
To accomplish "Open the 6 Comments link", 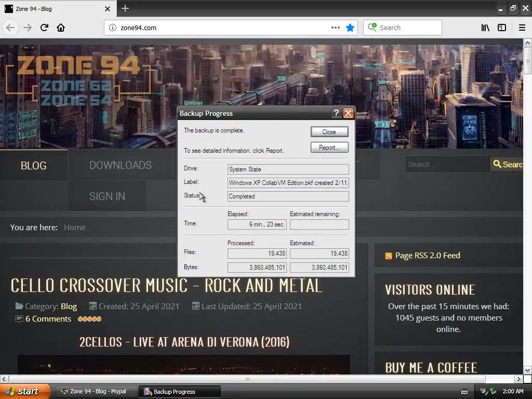I will click(x=48, y=319).
